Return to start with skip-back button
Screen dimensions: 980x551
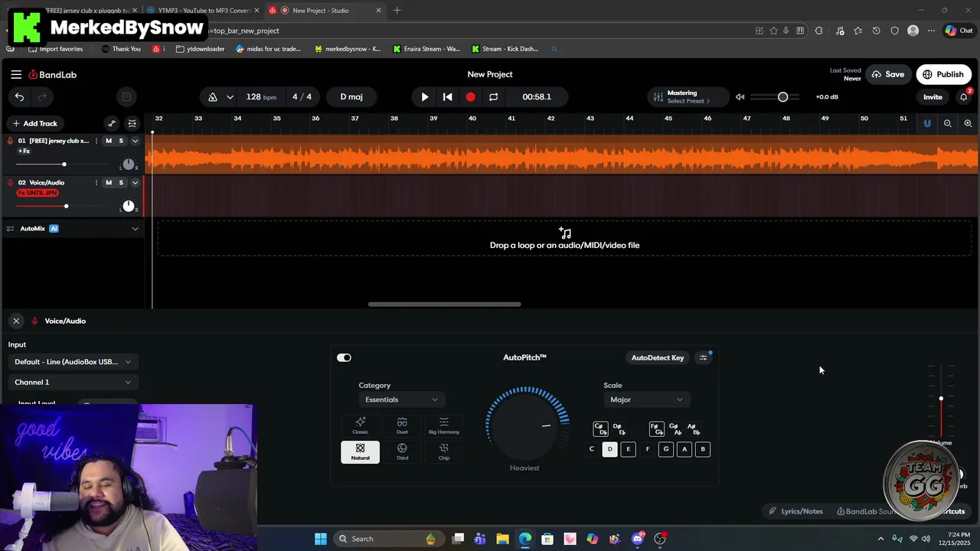click(448, 97)
